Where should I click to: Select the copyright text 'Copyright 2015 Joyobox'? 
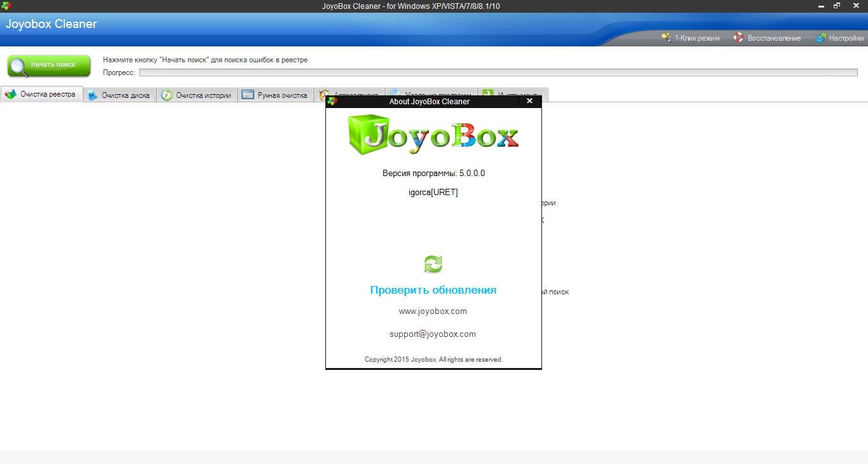[400, 359]
